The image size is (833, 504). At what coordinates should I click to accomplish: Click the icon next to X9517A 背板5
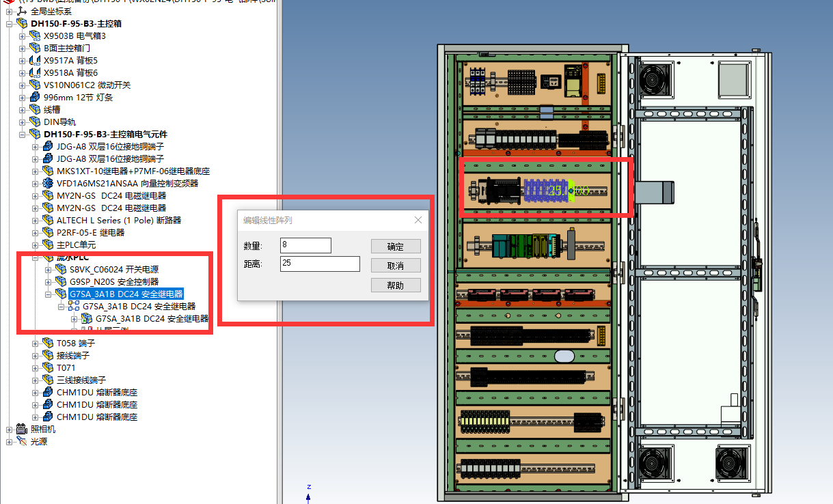click(x=35, y=60)
